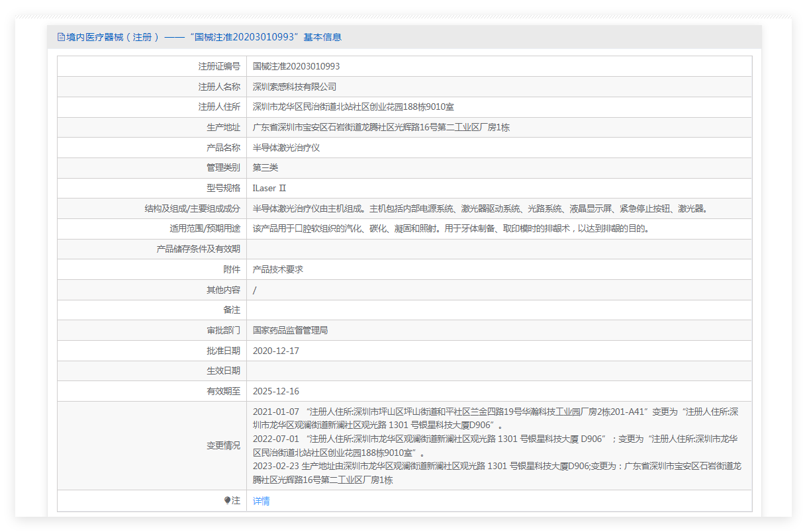This screenshot has height=532, width=807.
Task: Click the 2023-02-23 production address change entry
Action: pyautogui.click(x=497, y=472)
